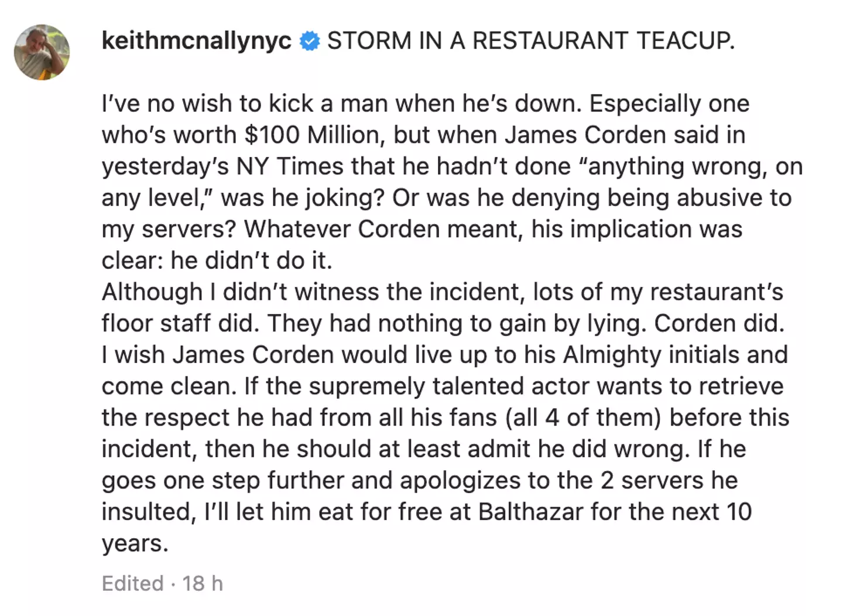
Task: Click the sentence "he didn't do it."
Action: pyautogui.click(x=252, y=261)
